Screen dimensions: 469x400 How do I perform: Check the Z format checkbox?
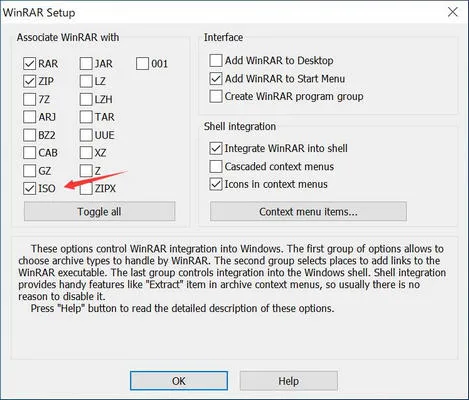pyautogui.click(x=86, y=171)
